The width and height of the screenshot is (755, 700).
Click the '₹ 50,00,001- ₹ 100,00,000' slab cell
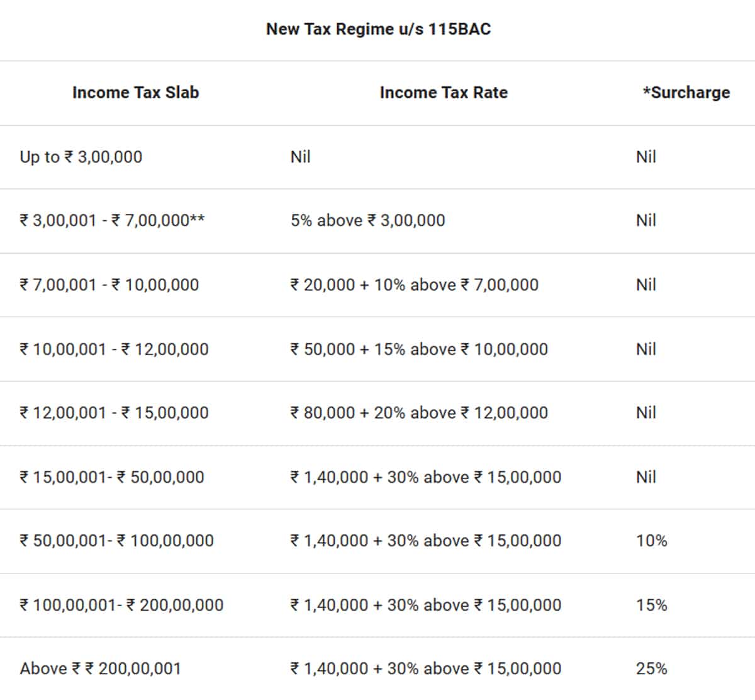(116, 541)
